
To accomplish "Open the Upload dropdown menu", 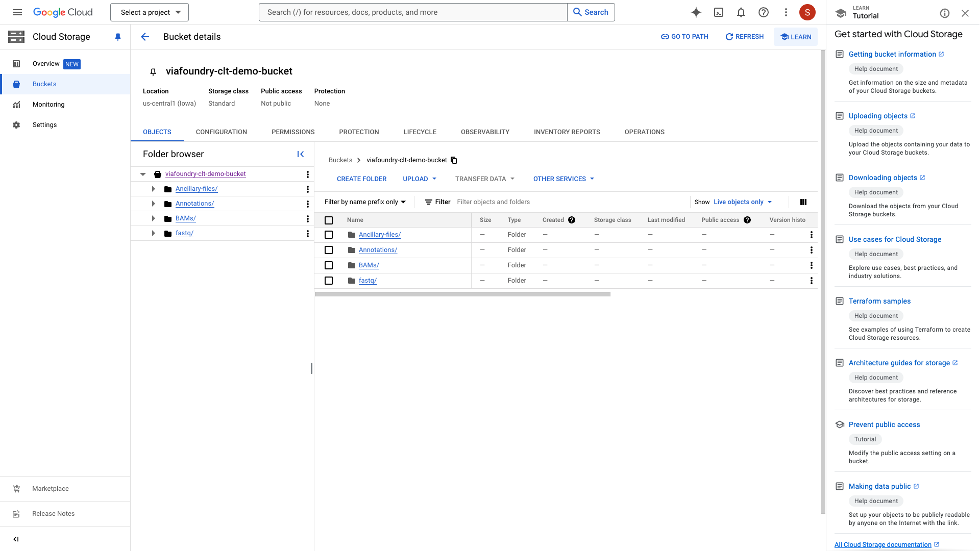I will pyautogui.click(x=420, y=179).
